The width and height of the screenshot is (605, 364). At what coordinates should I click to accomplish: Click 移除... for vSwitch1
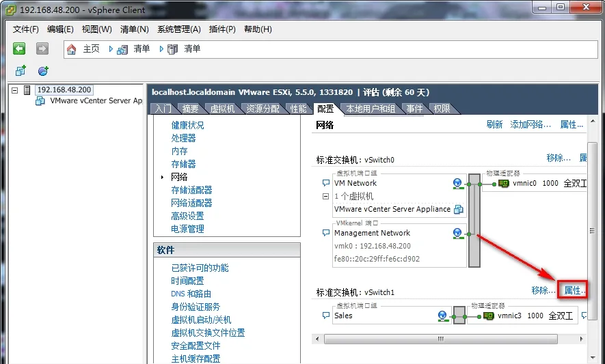click(543, 290)
